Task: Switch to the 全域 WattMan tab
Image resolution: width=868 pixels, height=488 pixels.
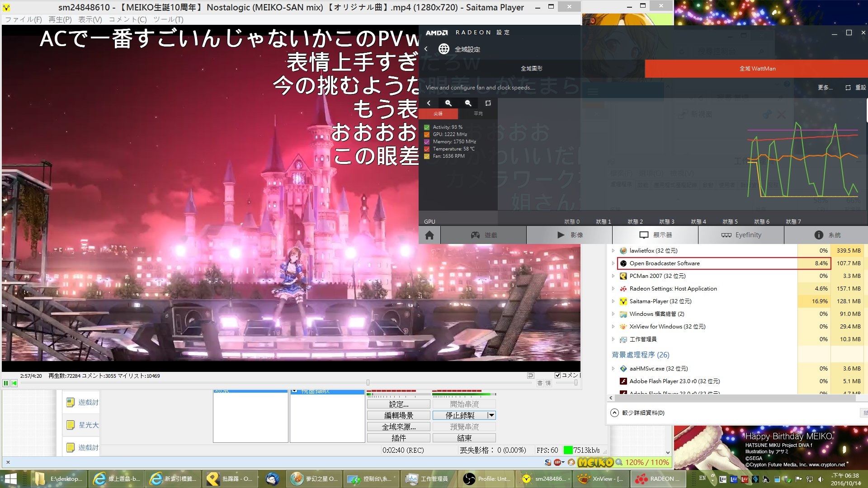Action: coord(757,69)
